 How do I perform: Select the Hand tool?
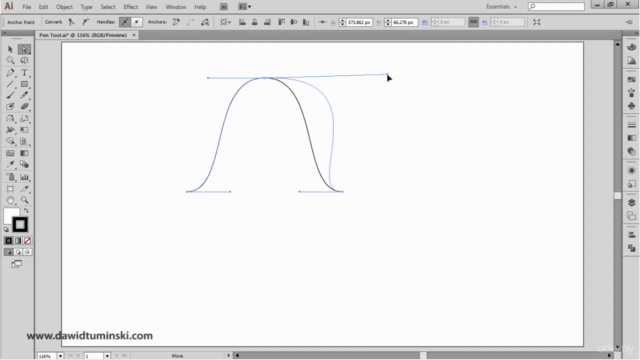coord(10,200)
